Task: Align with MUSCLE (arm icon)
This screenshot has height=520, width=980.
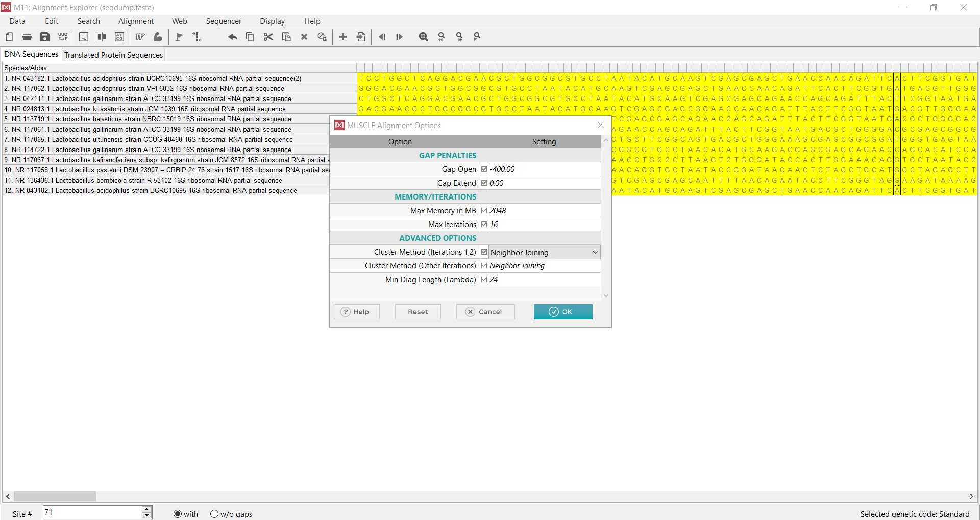Action: click(x=158, y=37)
